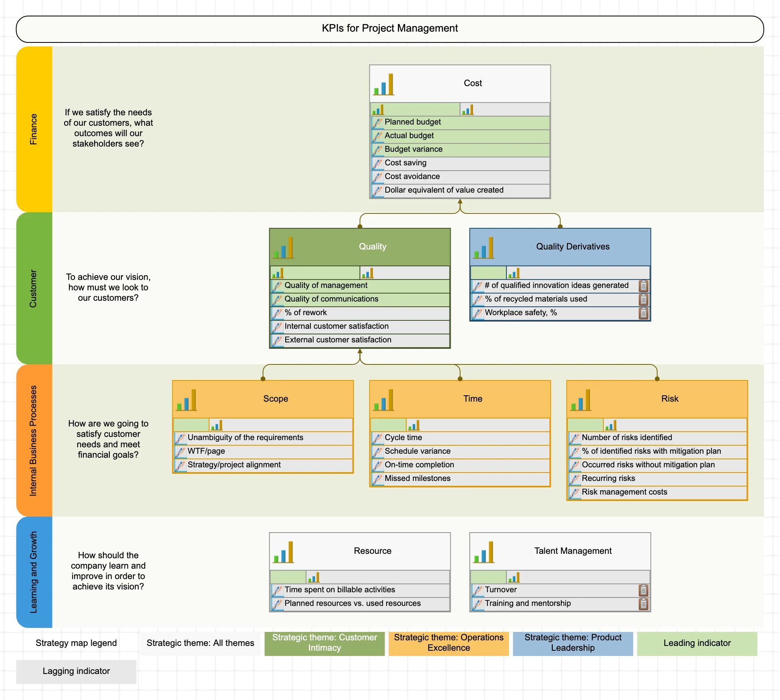Select the Internal Business Processes perspective tab

point(34,441)
